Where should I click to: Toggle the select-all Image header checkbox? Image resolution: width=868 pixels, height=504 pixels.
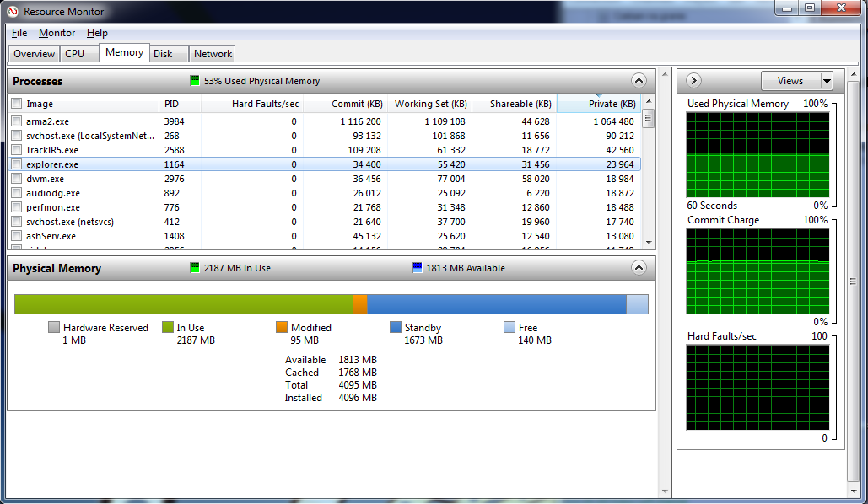point(16,104)
